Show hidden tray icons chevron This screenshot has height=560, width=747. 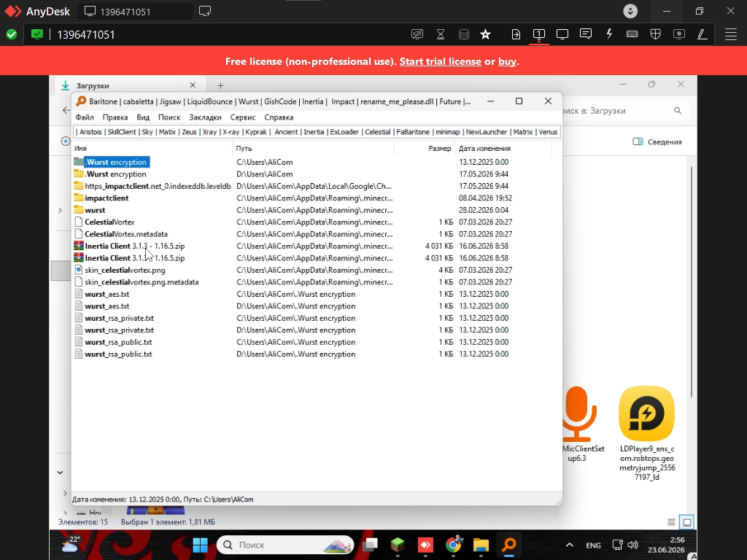(x=569, y=545)
